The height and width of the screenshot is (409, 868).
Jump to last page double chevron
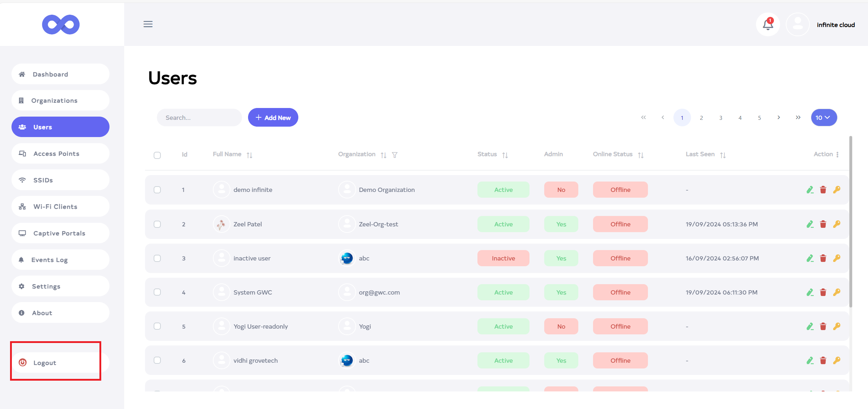(x=798, y=118)
